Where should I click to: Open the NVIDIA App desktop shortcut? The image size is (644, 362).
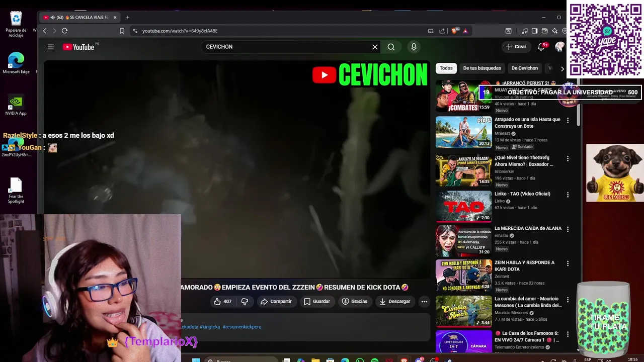point(16,105)
